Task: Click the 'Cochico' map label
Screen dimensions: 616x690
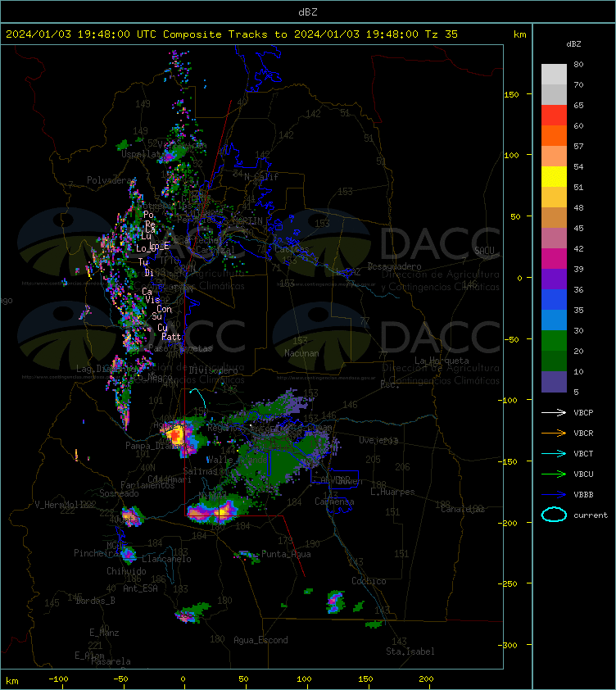Action: click(369, 581)
